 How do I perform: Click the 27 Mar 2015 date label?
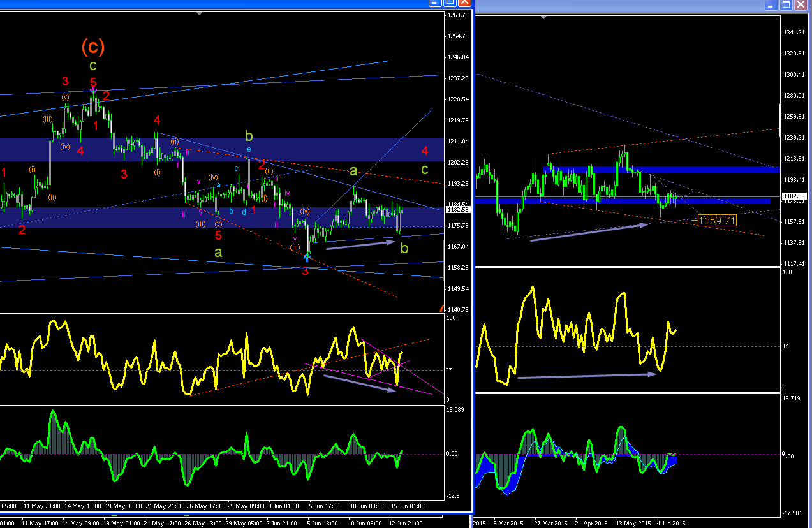[x=550, y=524]
